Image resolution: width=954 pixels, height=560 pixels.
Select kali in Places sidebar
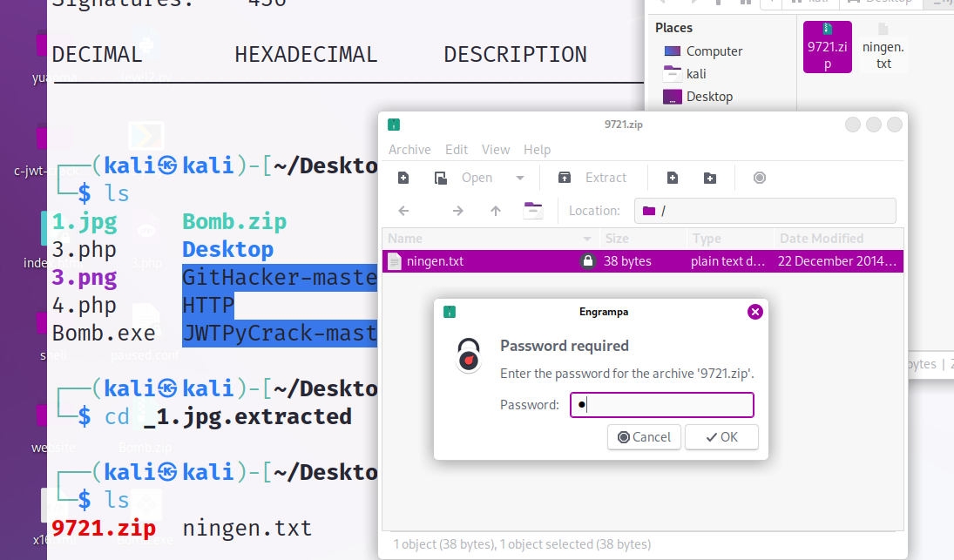pyautogui.click(x=685, y=73)
